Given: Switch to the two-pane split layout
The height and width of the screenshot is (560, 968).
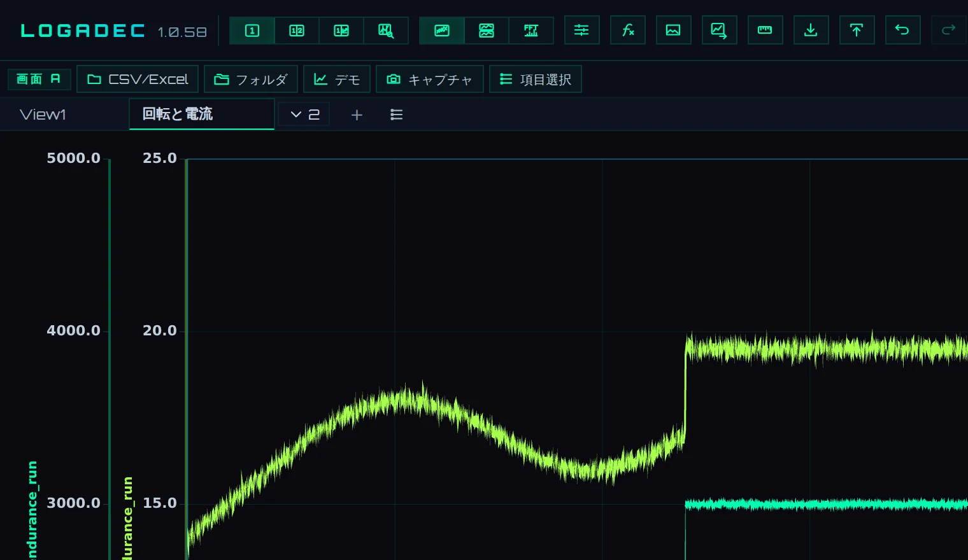Looking at the screenshot, I should (297, 31).
